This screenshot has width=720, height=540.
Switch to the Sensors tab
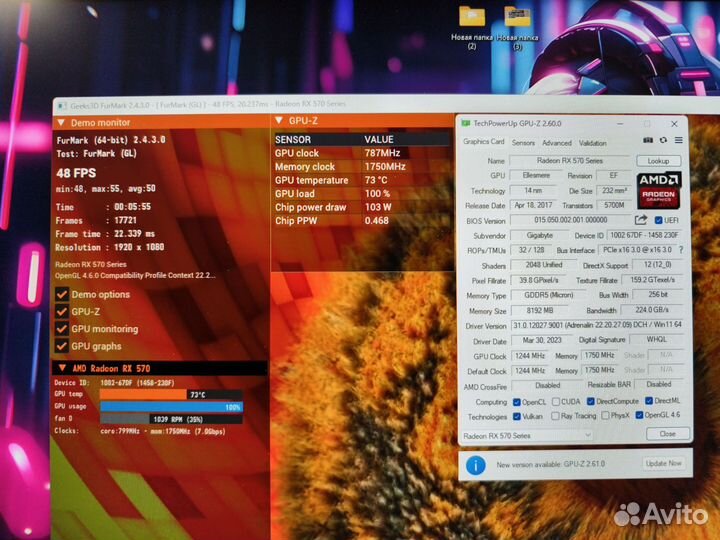point(523,143)
